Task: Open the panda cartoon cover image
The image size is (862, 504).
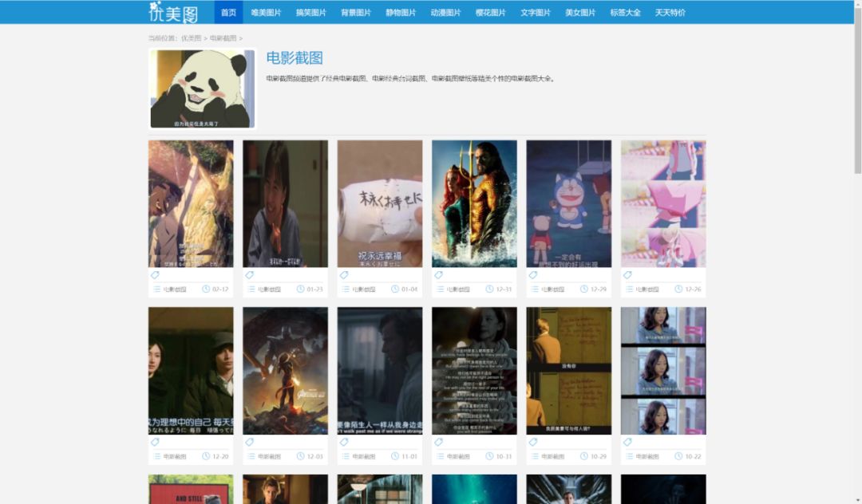Action: [202, 89]
